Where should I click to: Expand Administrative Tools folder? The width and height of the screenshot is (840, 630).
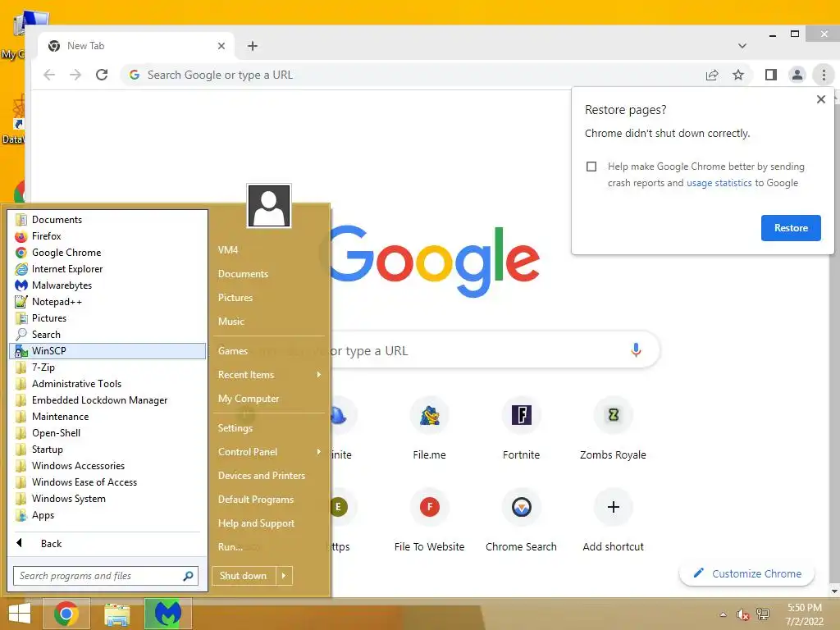point(107,384)
